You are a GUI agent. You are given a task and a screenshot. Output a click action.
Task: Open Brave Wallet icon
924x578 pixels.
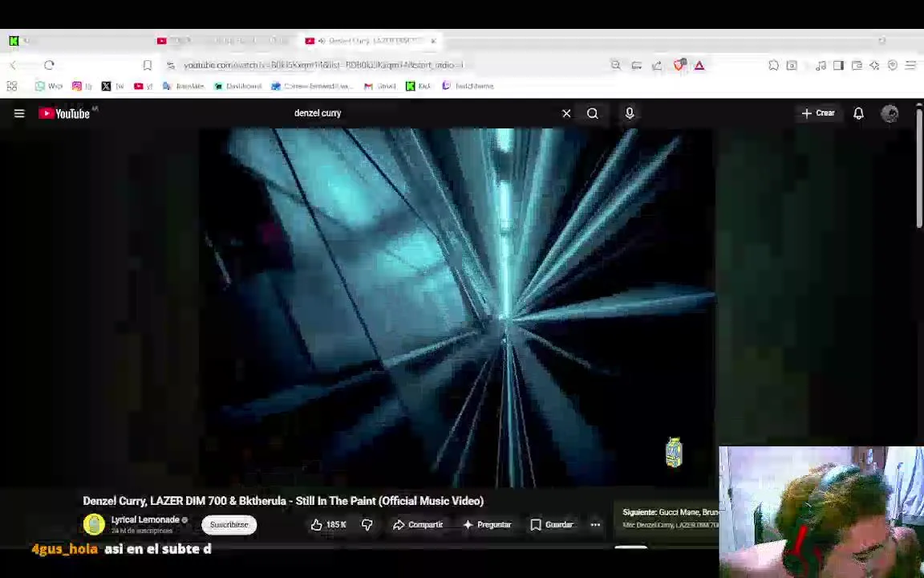pyautogui.click(x=857, y=65)
